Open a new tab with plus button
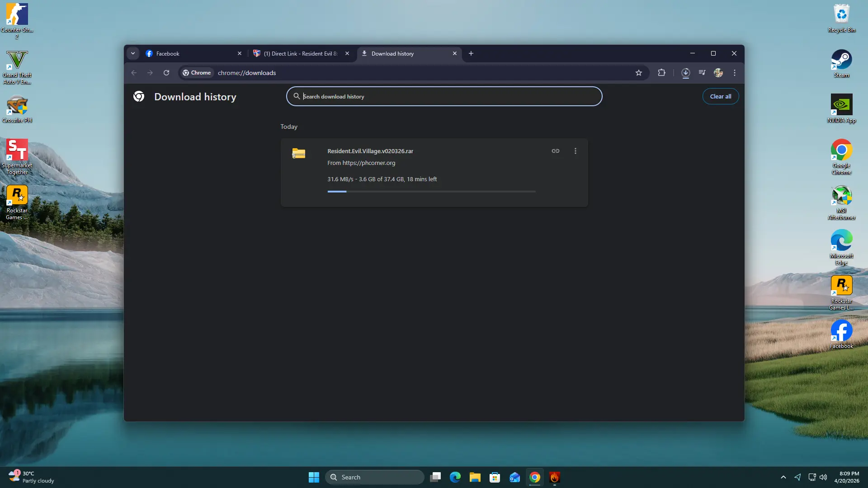The width and height of the screenshot is (868, 488). pyautogui.click(x=471, y=53)
